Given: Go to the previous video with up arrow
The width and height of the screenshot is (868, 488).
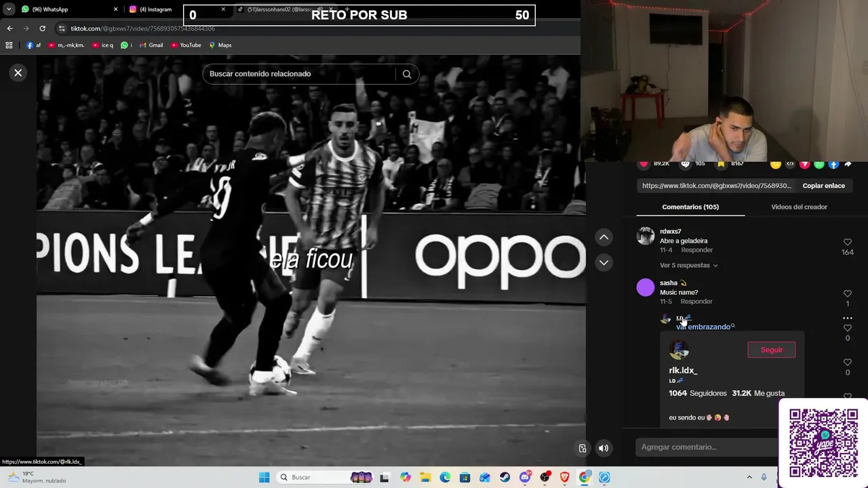Looking at the screenshot, I should 604,237.
